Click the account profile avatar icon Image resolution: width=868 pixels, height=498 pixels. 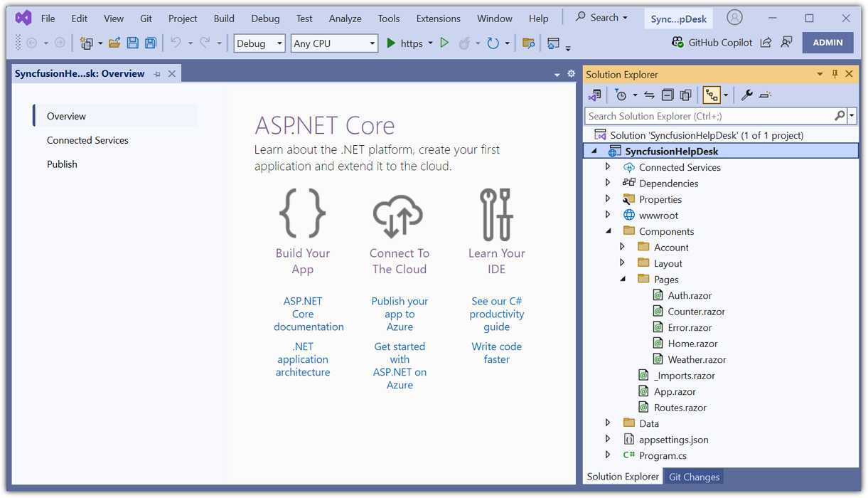[x=735, y=18]
